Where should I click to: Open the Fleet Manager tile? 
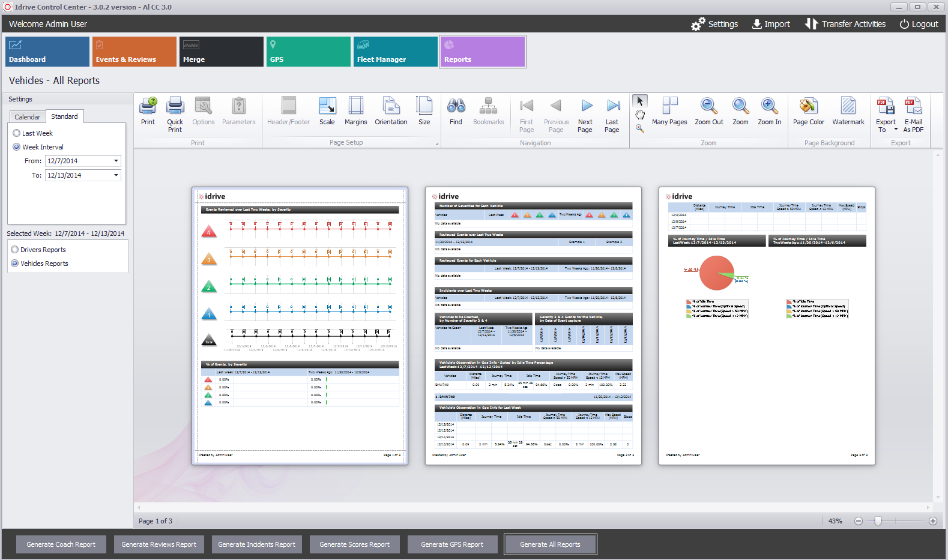[x=395, y=52]
